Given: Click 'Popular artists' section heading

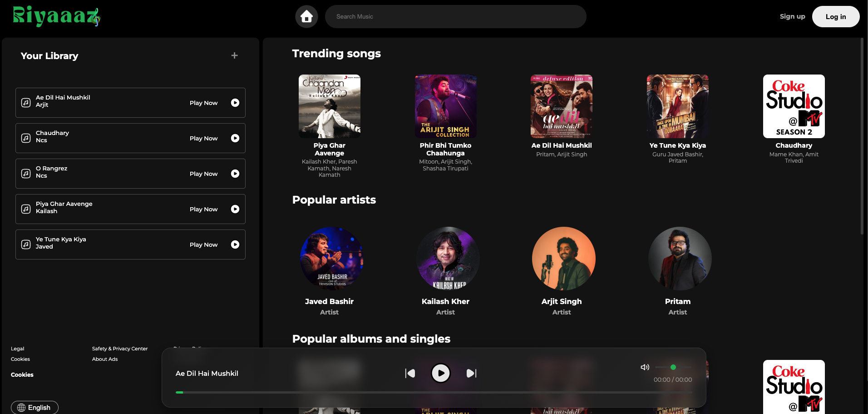Looking at the screenshot, I should click(334, 200).
